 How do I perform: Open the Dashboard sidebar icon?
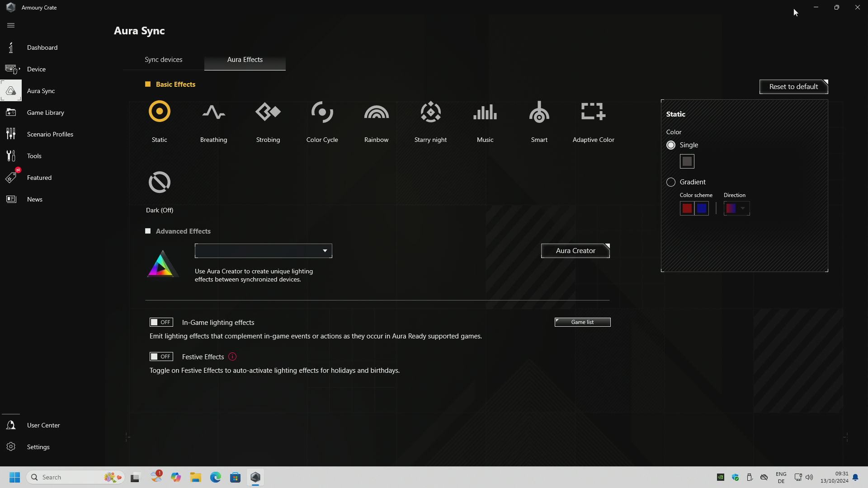(x=11, y=47)
